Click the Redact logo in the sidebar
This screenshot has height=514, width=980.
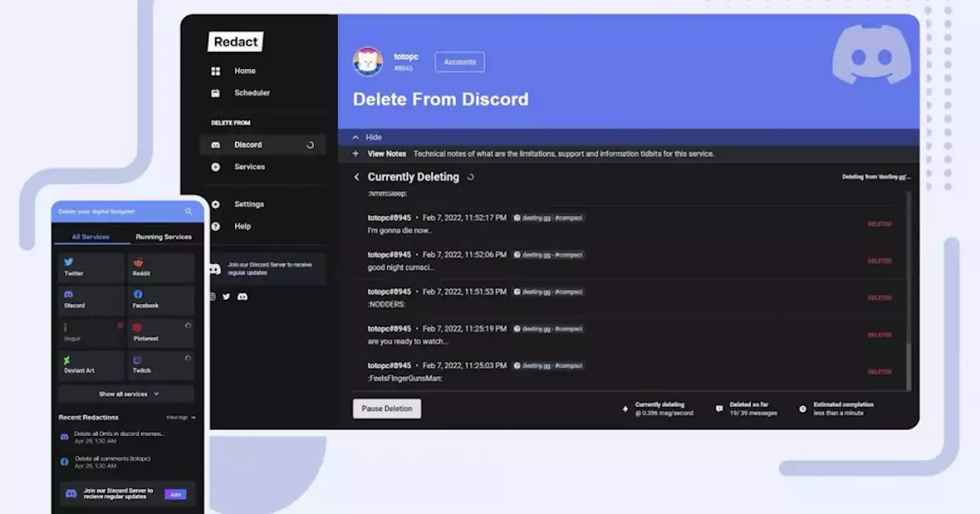pyautogui.click(x=236, y=42)
